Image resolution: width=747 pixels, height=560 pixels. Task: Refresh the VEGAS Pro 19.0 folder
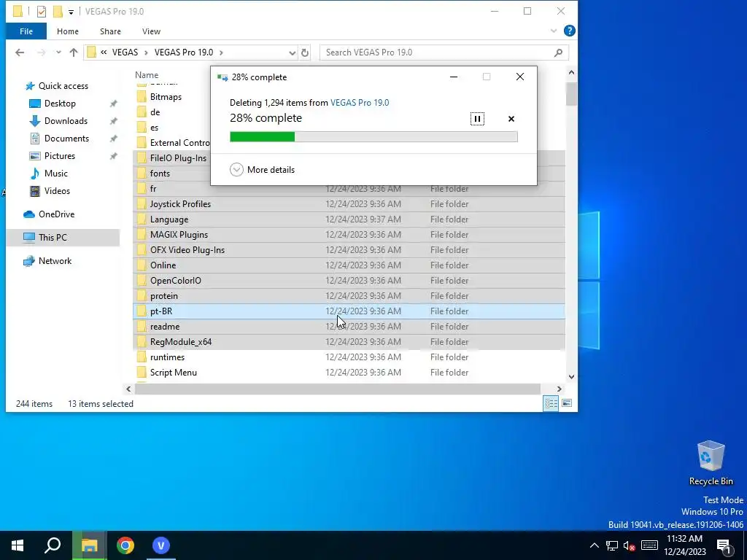pos(305,52)
